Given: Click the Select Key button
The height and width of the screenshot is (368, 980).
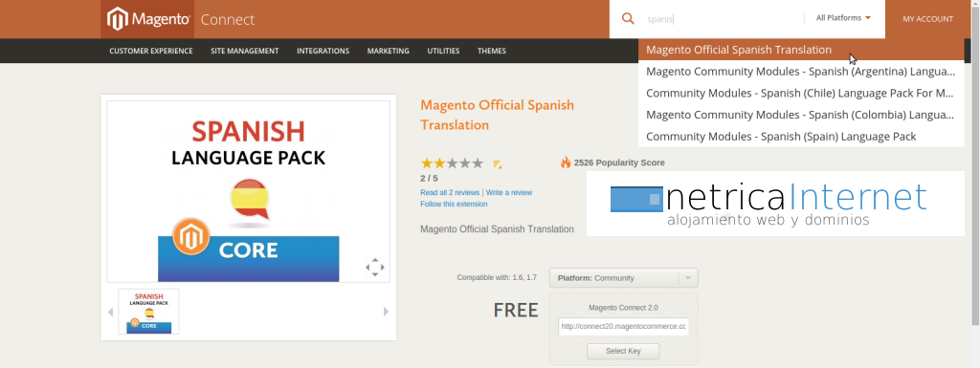Looking at the screenshot, I should 623,351.
